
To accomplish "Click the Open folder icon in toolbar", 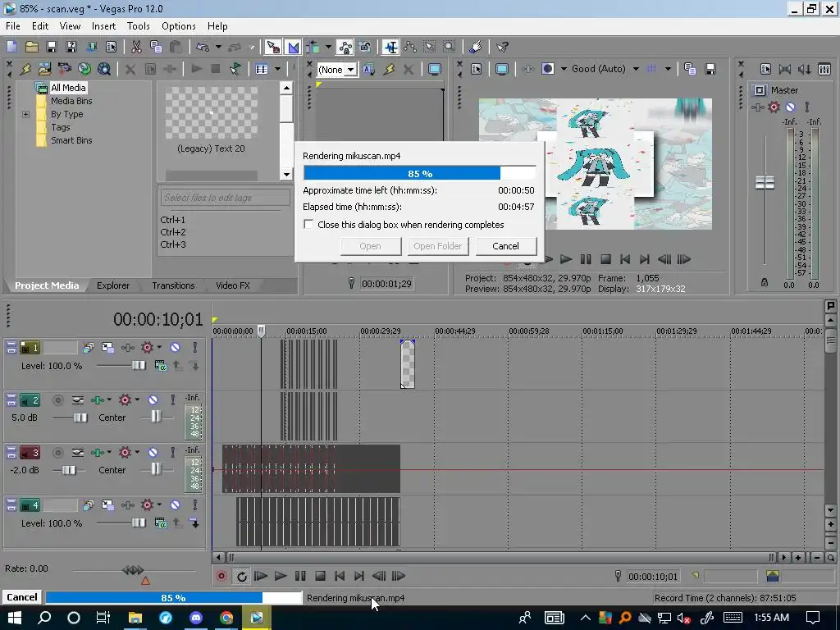I will pos(32,47).
